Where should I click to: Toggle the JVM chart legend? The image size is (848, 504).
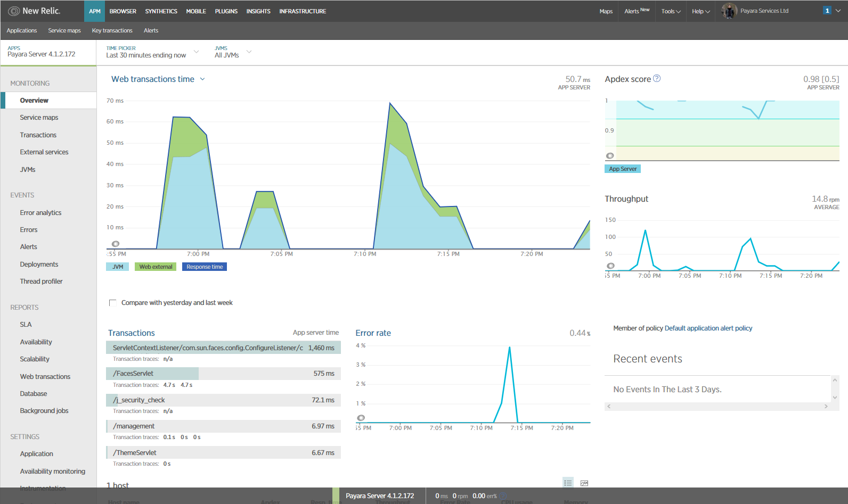[118, 267]
